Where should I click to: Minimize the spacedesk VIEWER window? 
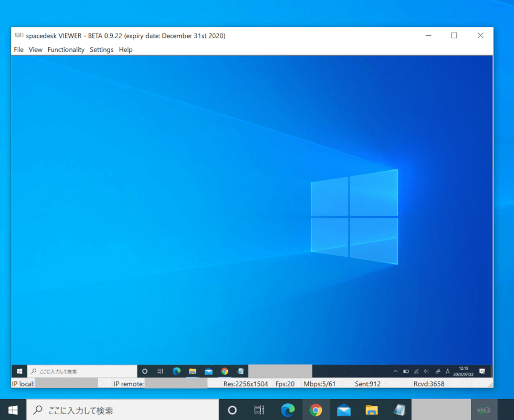428,35
